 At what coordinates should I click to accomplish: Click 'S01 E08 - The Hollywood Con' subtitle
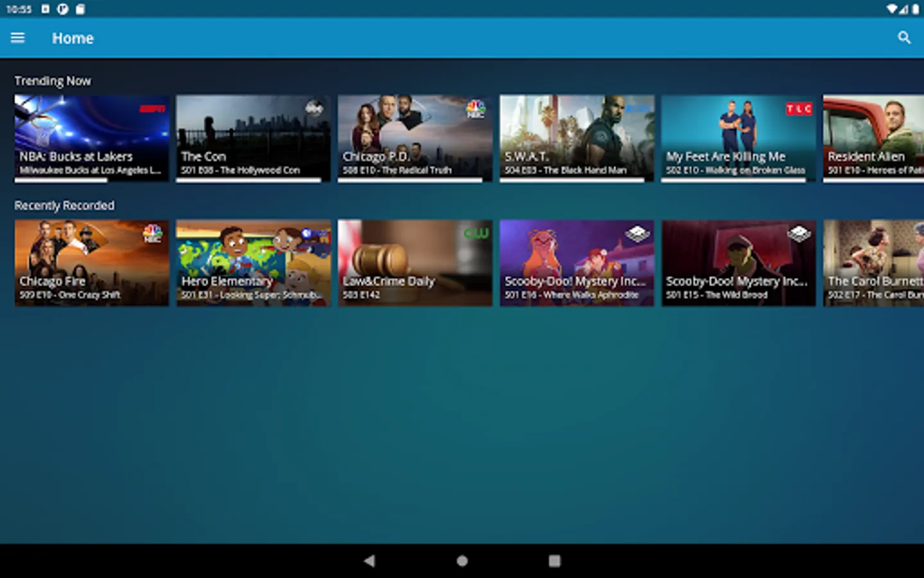click(x=240, y=170)
